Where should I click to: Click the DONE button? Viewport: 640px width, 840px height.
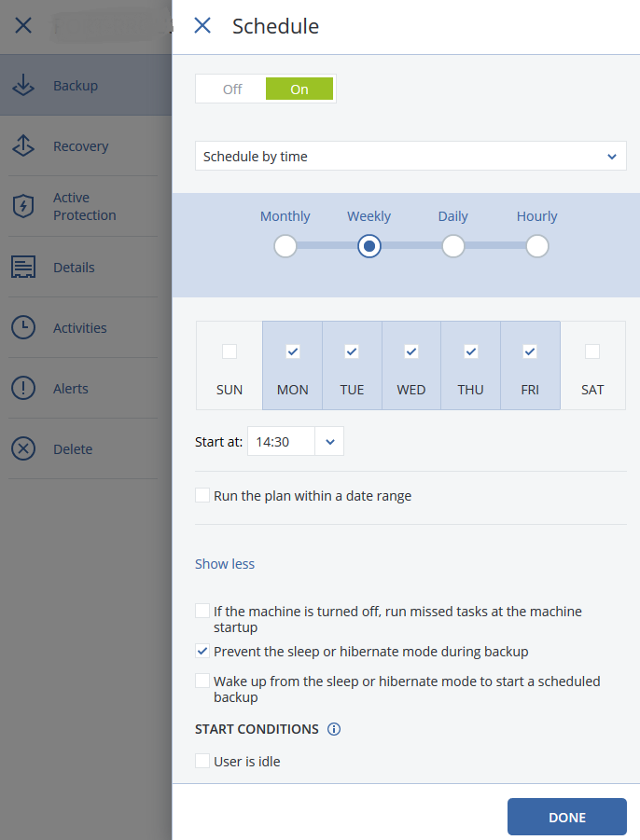point(567,817)
